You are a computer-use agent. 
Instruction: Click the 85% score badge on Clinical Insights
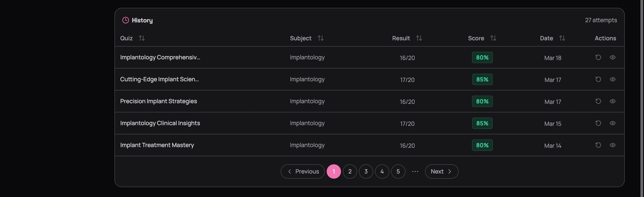pyautogui.click(x=482, y=123)
